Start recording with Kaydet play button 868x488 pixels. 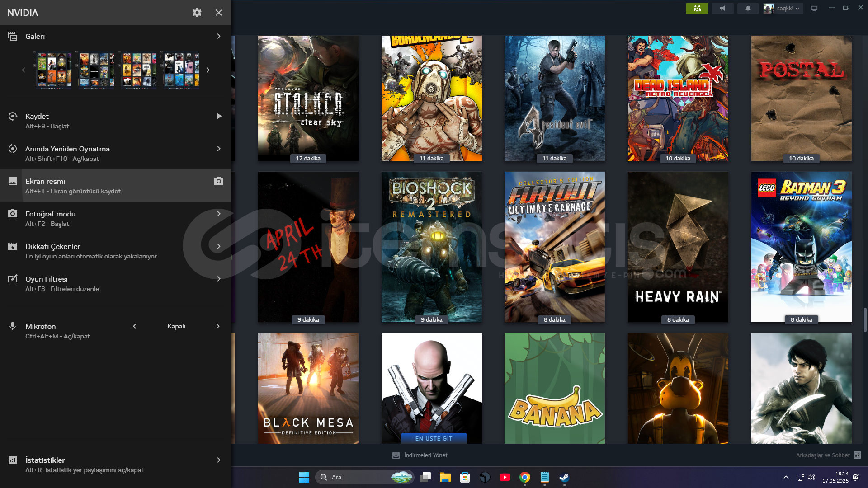click(x=219, y=116)
